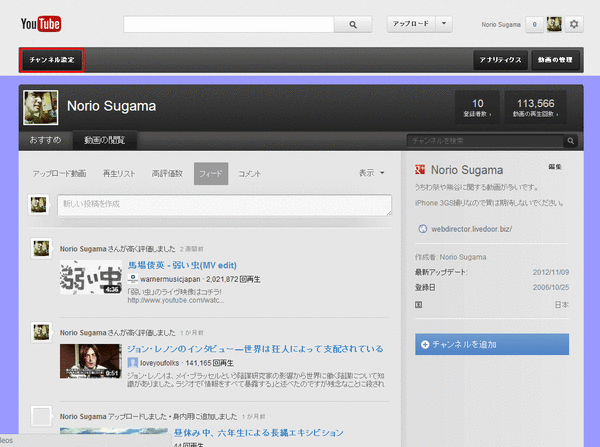The height and width of the screenshot is (447, 600).
Task: Open the ジョン・レノンのインタビュー video link
Action: pyautogui.click(x=255, y=349)
